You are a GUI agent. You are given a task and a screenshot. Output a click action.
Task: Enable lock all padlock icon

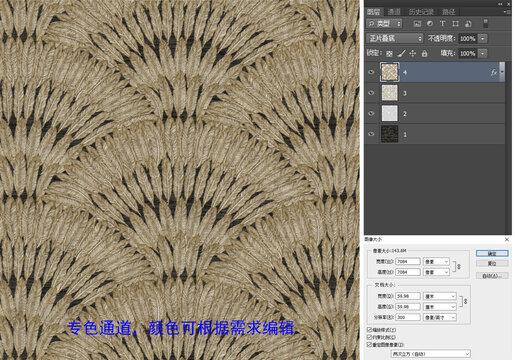point(424,53)
